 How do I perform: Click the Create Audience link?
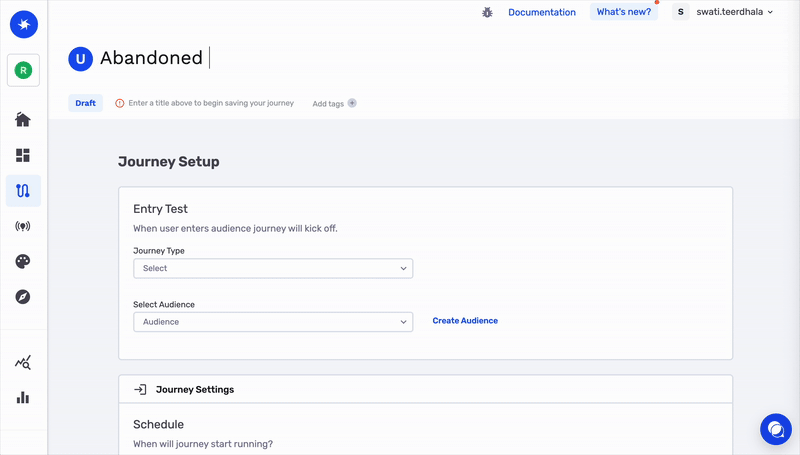tap(465, 321)
